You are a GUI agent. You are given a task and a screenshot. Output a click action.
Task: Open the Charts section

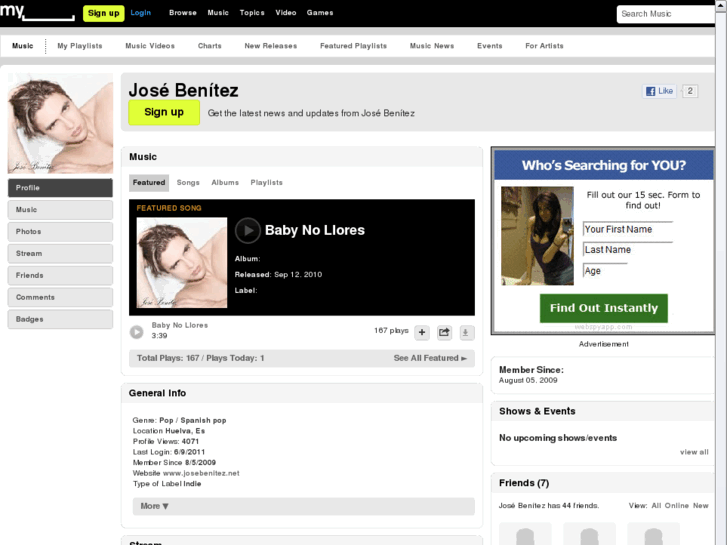210,46
